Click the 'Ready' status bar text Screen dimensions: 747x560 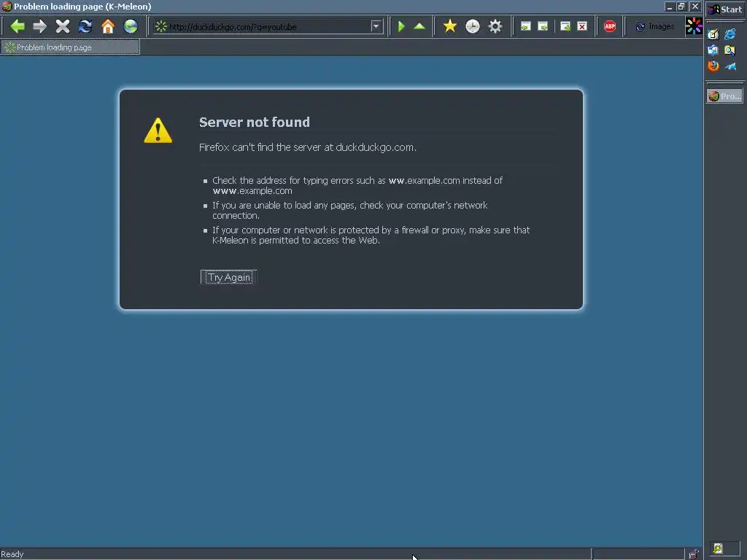[x=12, y=554]
